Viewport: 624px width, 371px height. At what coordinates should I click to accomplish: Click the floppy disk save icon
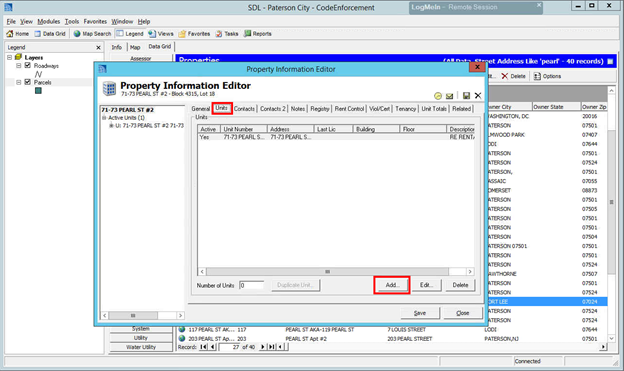tap(466, 96)
